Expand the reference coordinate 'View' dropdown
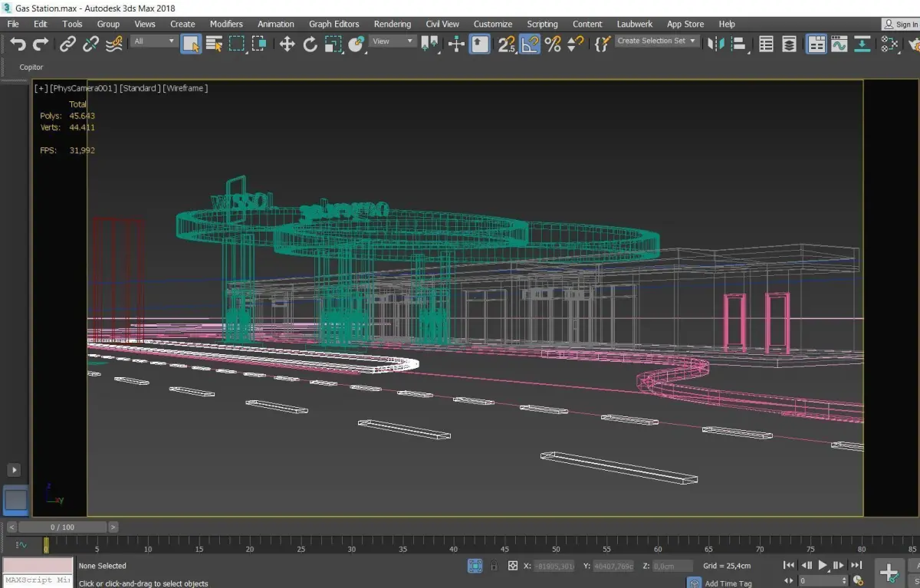The image size is (920, 588). [x=392, y=41]
